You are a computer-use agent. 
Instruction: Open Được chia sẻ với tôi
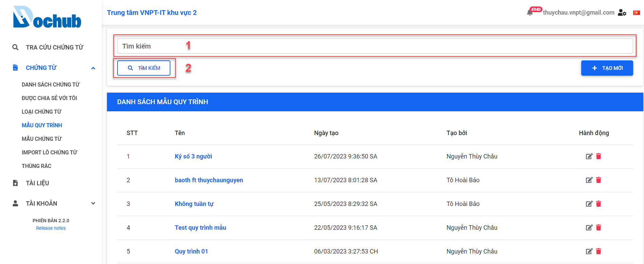[x=49, y=98]
